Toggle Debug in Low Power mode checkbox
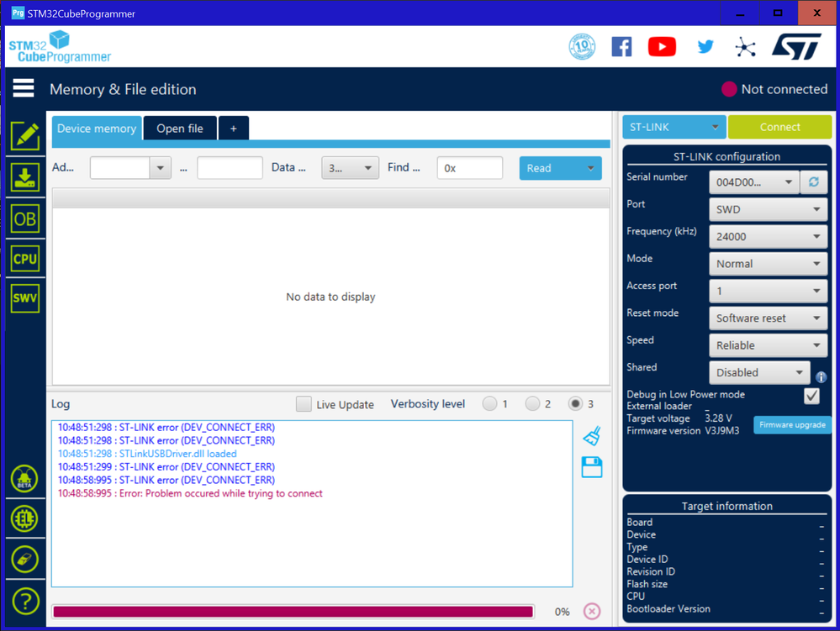 (x=811, y=396)
